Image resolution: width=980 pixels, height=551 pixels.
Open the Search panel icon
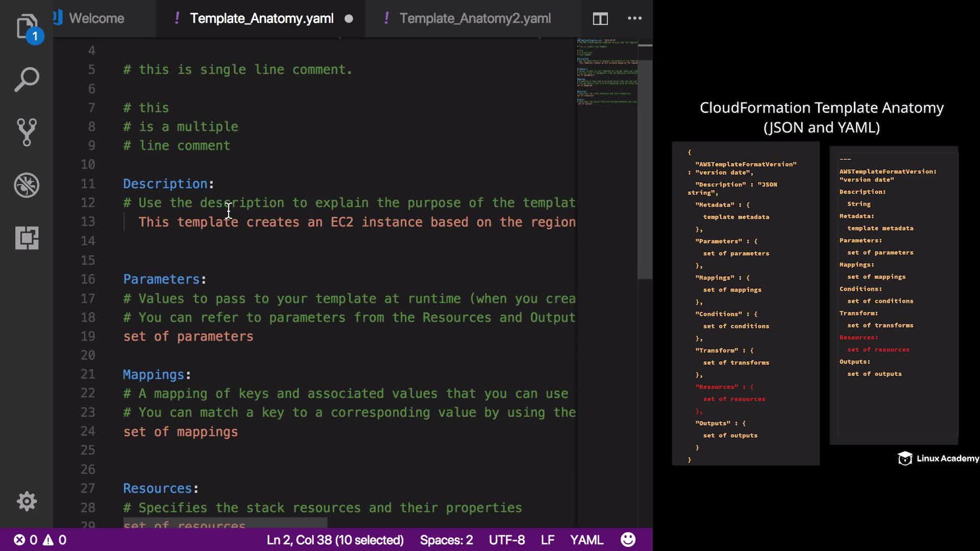point(27,80)
